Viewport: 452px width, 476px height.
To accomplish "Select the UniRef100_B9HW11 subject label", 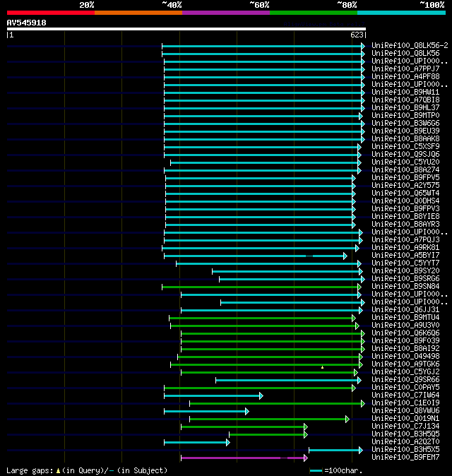I will [405, 93].
